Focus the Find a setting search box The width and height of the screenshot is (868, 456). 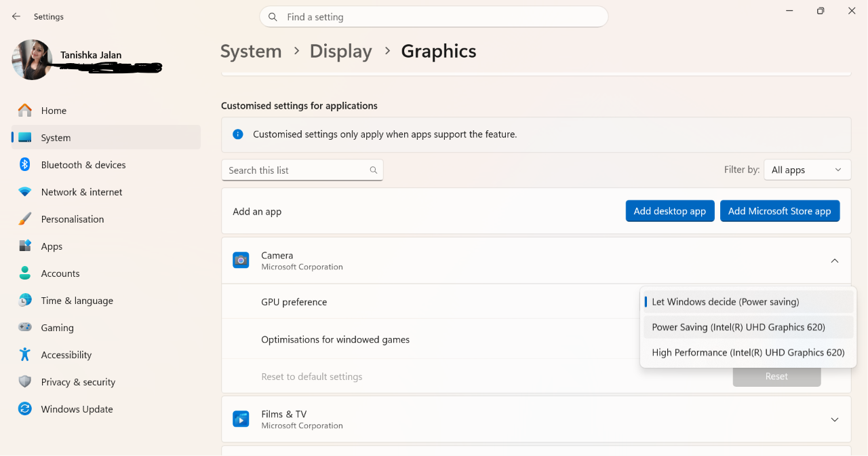point(434,17)
